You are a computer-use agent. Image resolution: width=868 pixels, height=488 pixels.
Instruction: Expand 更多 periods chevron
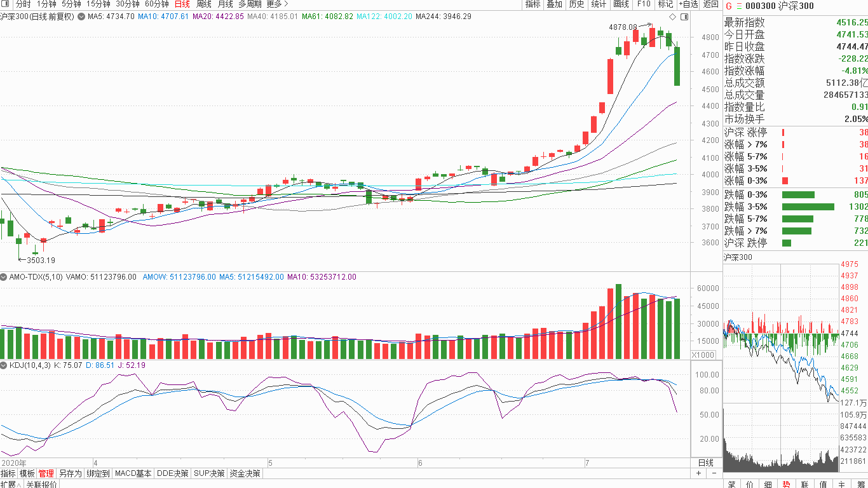286,4
